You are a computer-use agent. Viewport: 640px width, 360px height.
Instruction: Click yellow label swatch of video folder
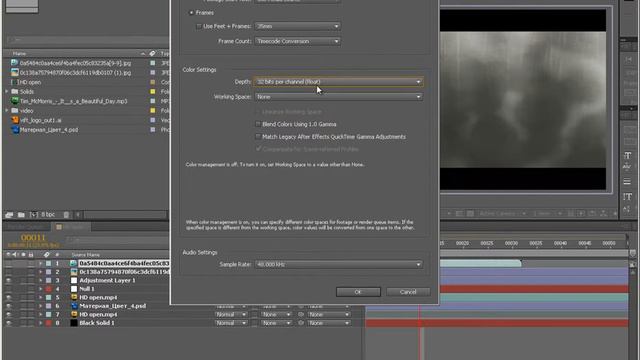(153, 111)
